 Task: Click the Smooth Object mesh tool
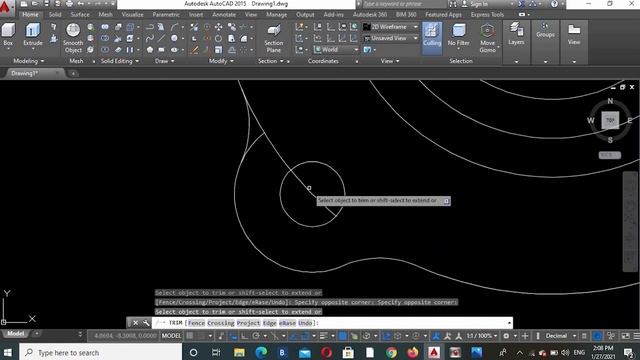73,38
